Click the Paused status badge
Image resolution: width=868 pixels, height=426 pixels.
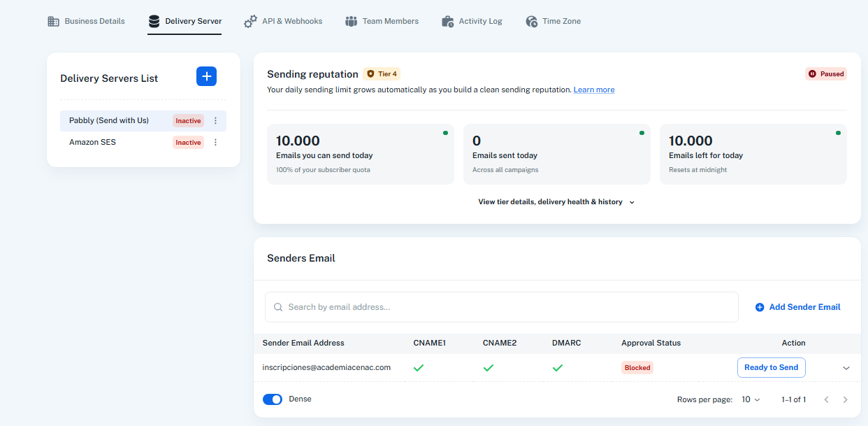[x=826, y=73]
